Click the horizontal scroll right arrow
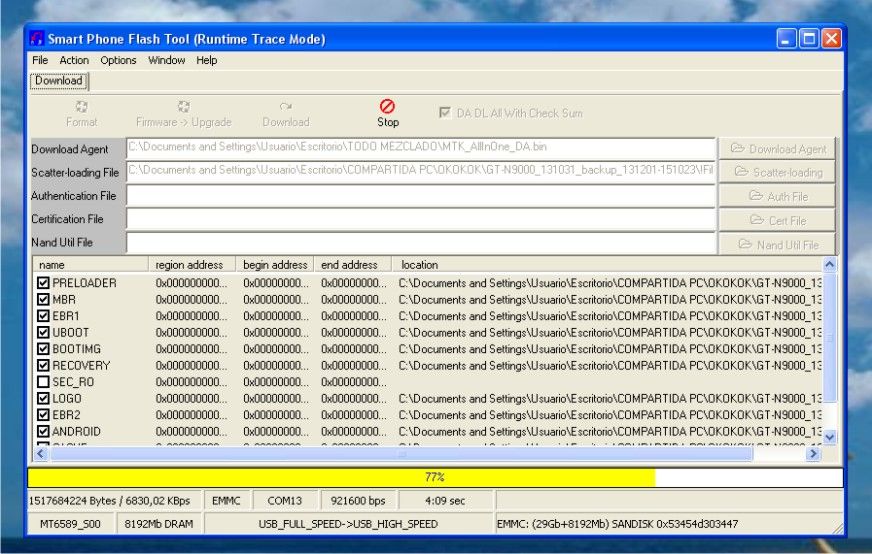The height and width of the screenshot is (554, 872). (813, 454)
